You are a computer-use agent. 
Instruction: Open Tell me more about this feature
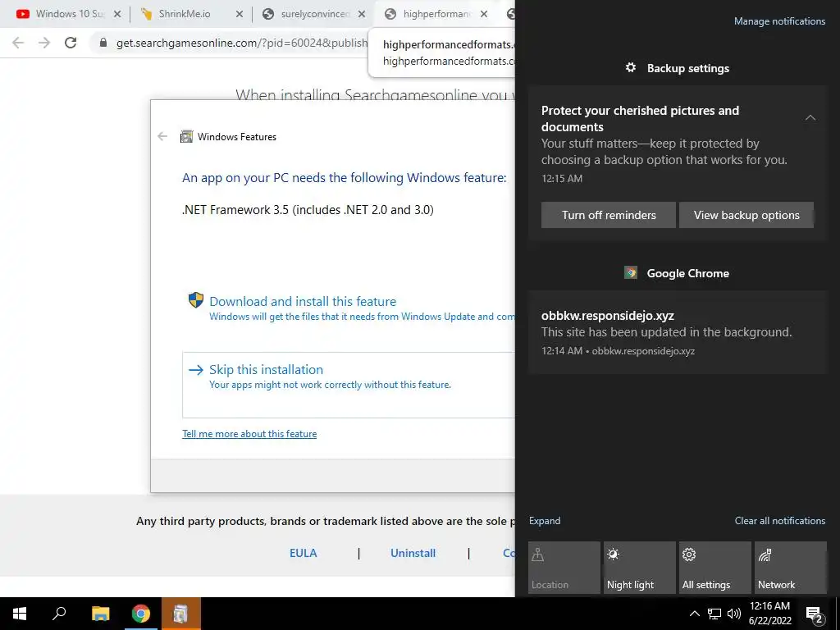coord(249,434)
